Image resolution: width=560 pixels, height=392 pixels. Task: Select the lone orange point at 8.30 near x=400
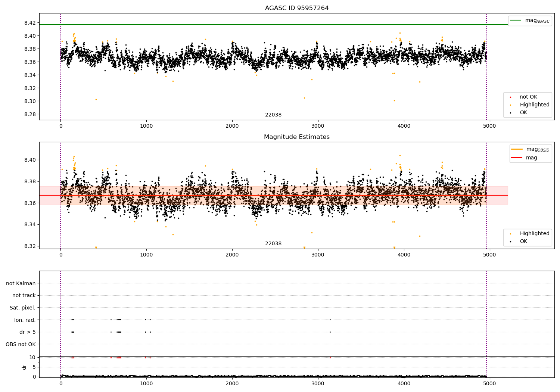[96, 99]
